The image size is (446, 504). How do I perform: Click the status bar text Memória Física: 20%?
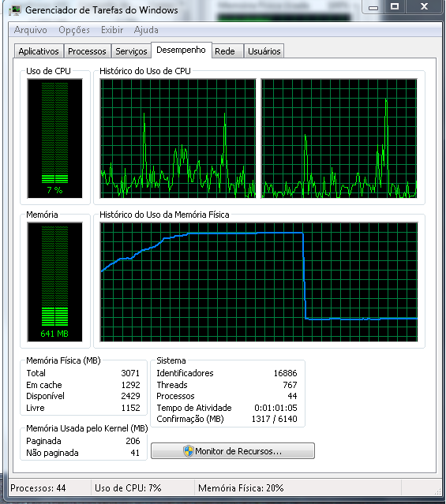pos(241,488)
